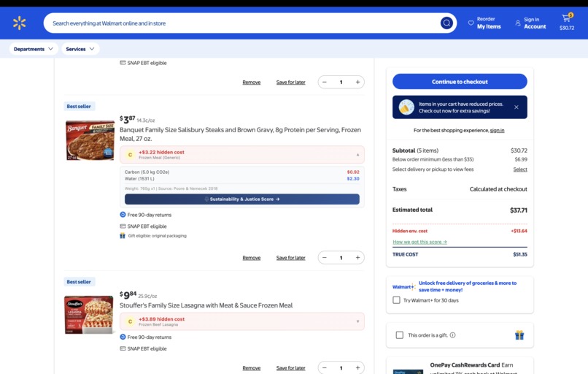The width and height of the screenshot is (588, 374).
Task: Click OnePay CashRewards Card heading
Action: coord(465,365)
